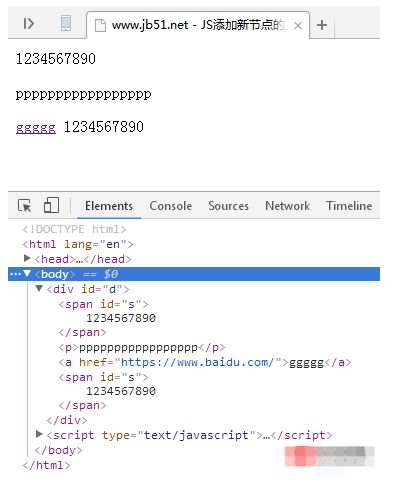Select the closing body tag
Image resolution: width=403 pixels, height=481 pixels.
[58, 450]
